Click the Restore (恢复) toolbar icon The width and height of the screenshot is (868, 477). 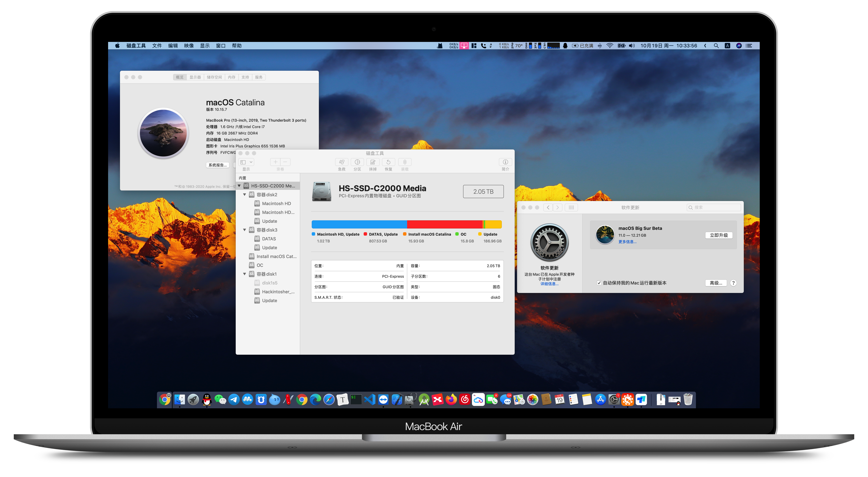pyautogui.click(x=388, y=162)
